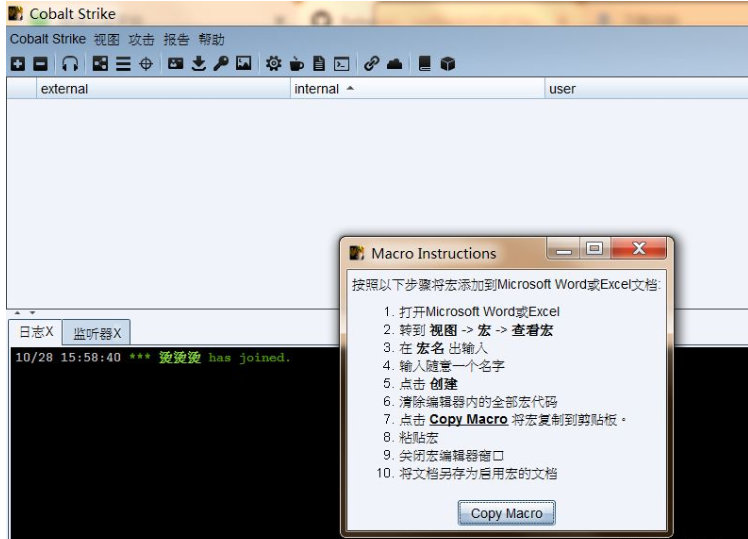The image size is (748, 539).
Task: Click the 'has joined' log line
Action: [x=153, y=357]
